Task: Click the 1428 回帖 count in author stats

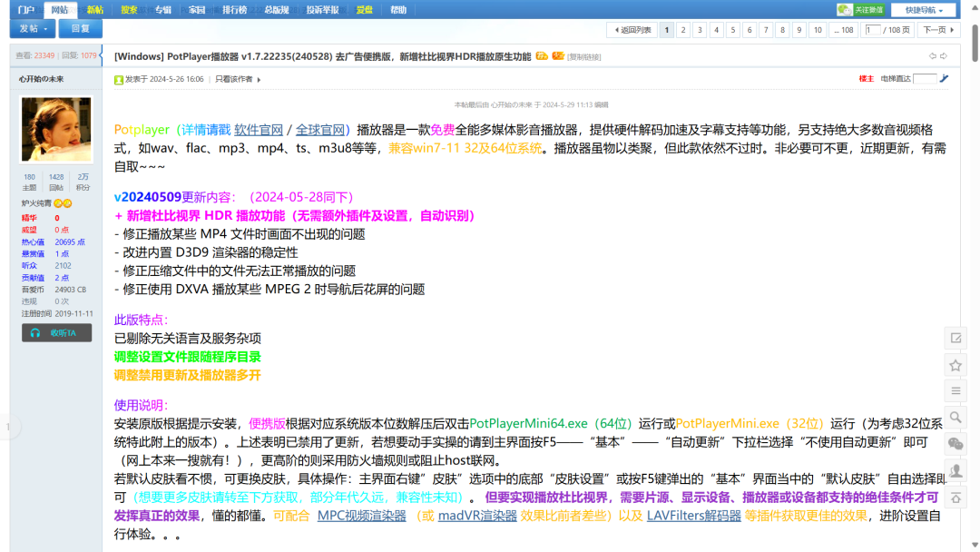Action: [x=56, y=182]
